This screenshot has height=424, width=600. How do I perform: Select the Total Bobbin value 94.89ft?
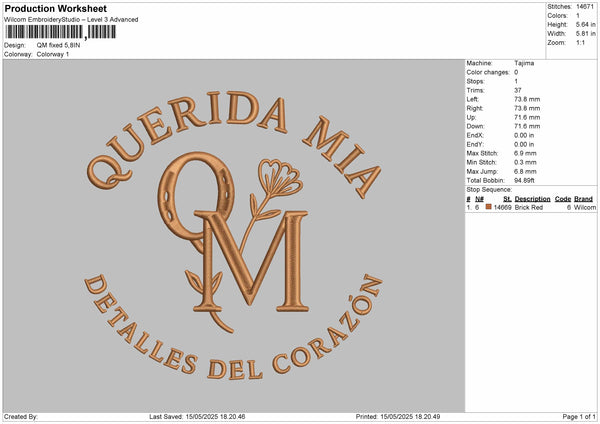click(524, 180)
